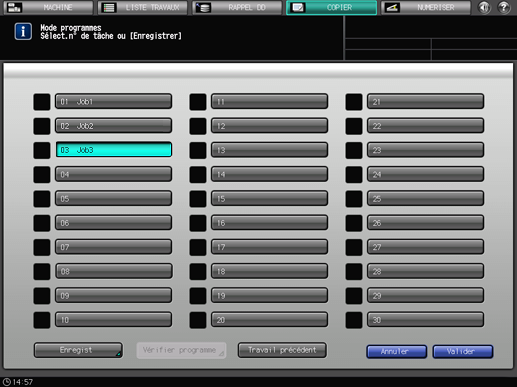Open the RAPPEL DD tab
Viewport: 517px width, 387px height.
[x=237, y=7]
